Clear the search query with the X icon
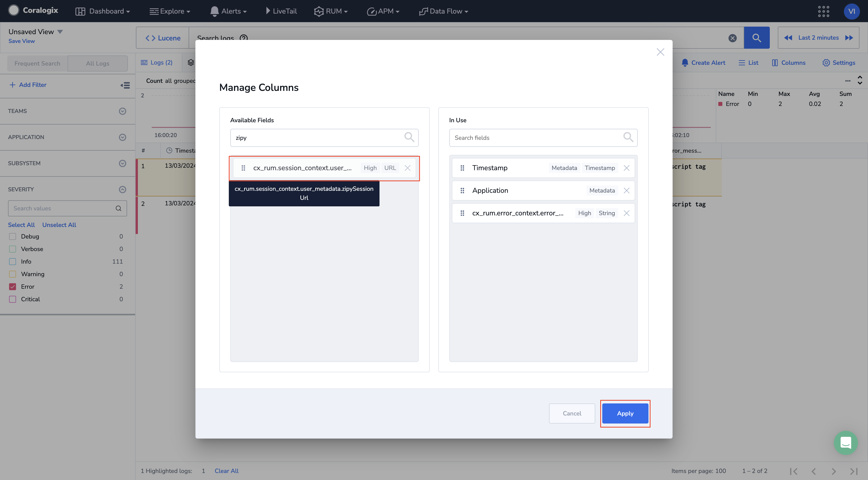This screenshot has width=868, height=480. tap(732, 38)
